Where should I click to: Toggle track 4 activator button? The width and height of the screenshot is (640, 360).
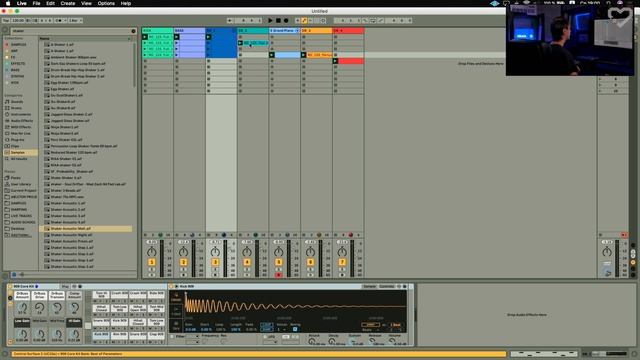247,262
